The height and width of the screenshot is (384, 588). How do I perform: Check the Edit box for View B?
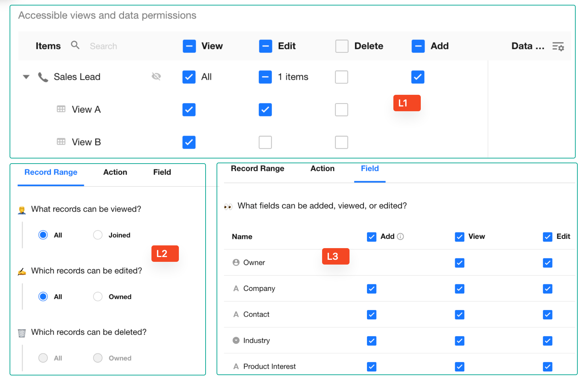click(x=265, y=142)
